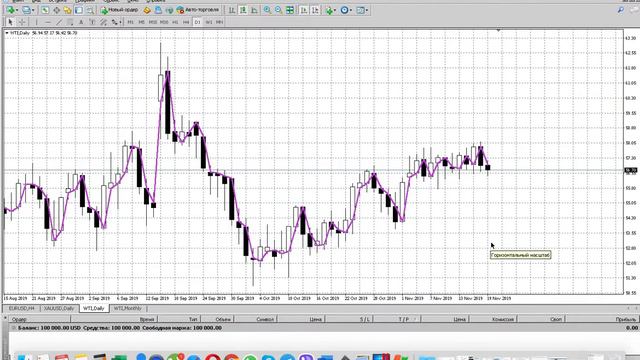640x360 pixels.
Task: Switch chart to bar chart view
Action: (x=232, y=10)
